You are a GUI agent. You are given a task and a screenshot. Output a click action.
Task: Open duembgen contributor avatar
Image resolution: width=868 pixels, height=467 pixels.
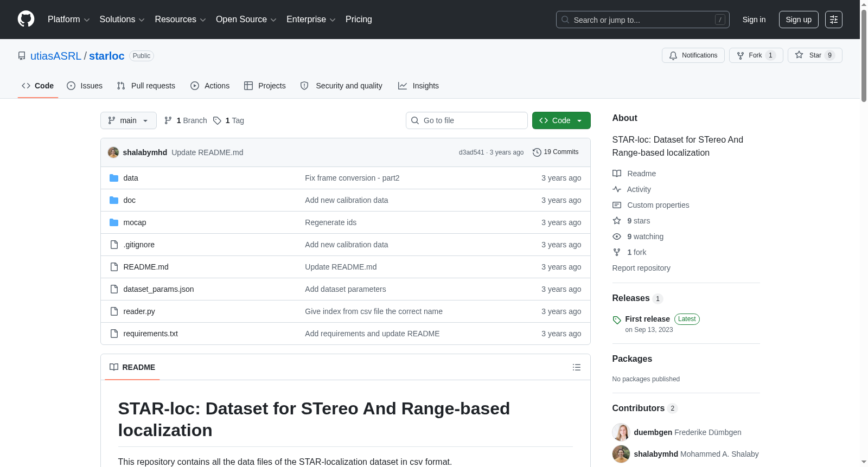[621, 432]
